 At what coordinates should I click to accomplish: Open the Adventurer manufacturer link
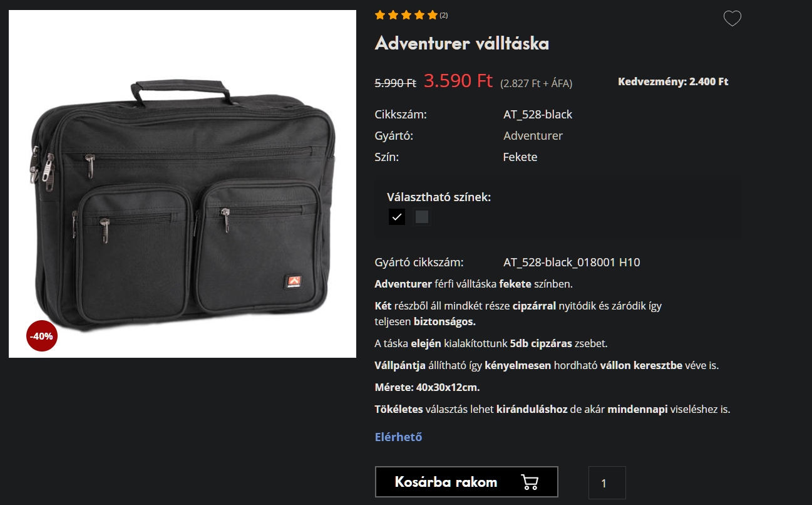tap(533, 135)
